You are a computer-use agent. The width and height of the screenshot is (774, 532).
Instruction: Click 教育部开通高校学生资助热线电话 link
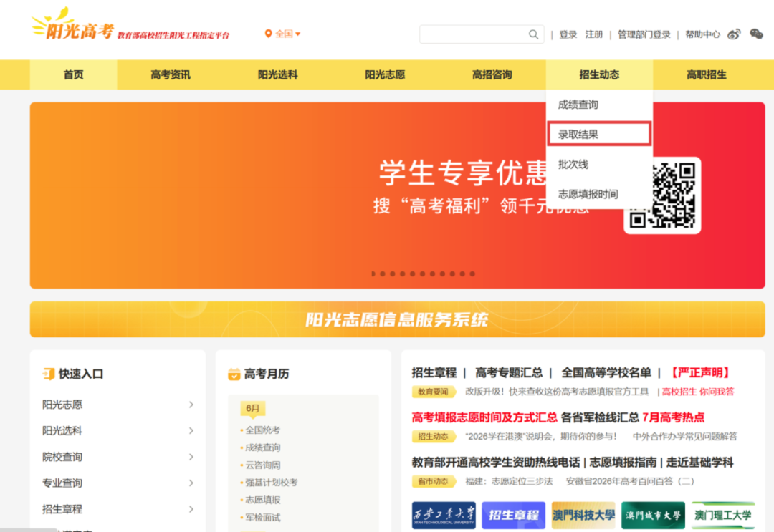496,463
